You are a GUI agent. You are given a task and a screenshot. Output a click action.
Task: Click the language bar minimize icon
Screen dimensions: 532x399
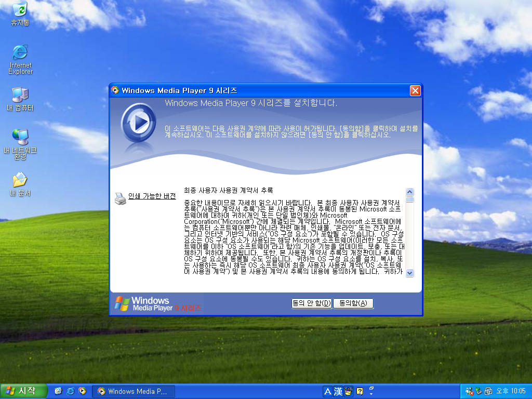(371, 388)
